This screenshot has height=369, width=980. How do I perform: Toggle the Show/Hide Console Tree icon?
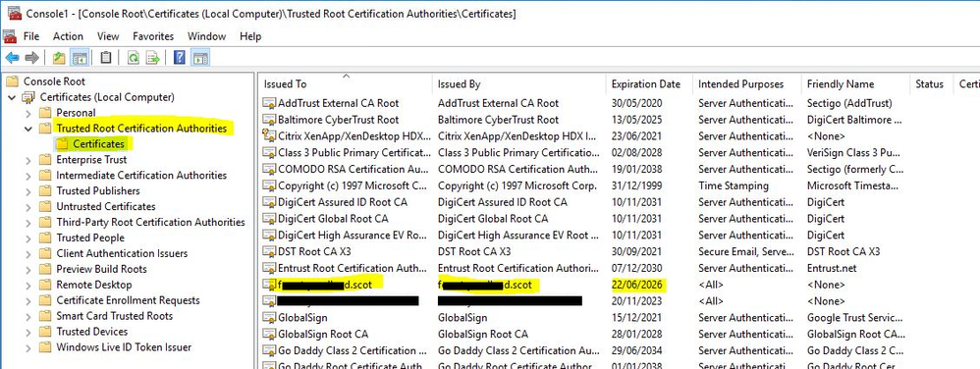pyautogui.click(x=79, y=58)
